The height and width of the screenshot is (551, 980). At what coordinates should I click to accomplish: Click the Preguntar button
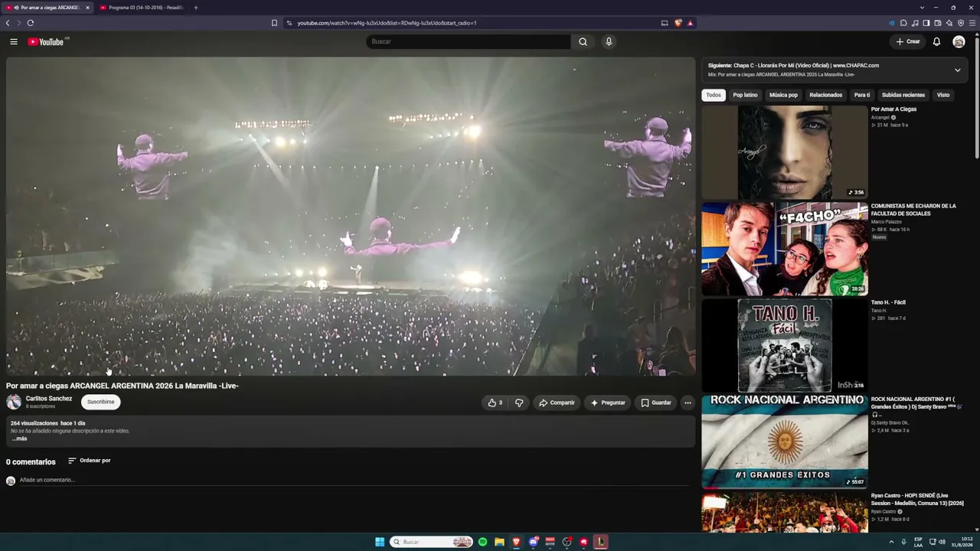point(607,403)
